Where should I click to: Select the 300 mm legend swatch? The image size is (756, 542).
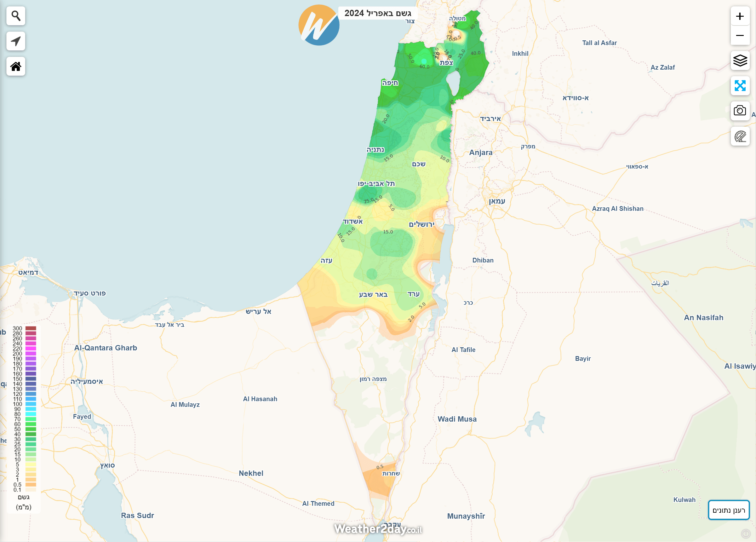coord(31,328)
